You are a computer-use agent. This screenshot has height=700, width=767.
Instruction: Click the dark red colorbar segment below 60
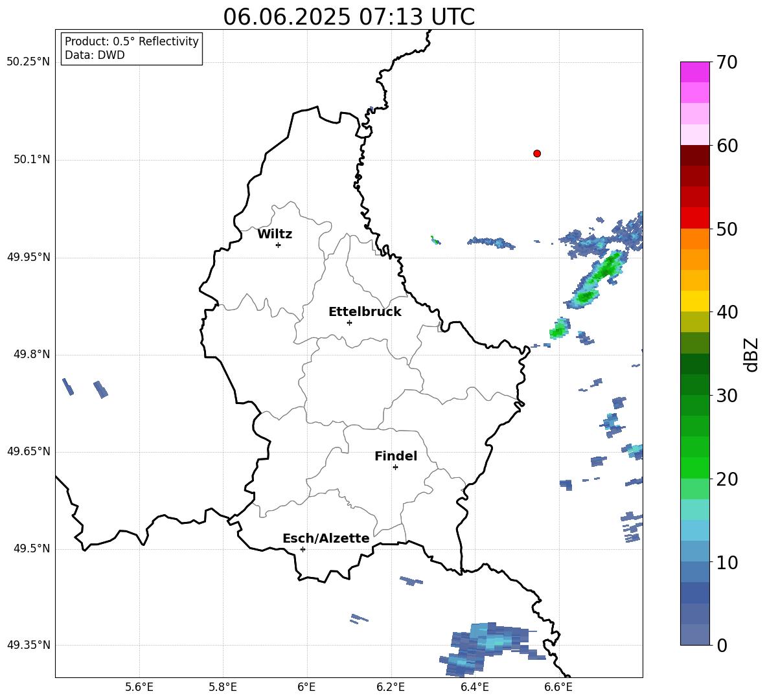coord(694,155)
